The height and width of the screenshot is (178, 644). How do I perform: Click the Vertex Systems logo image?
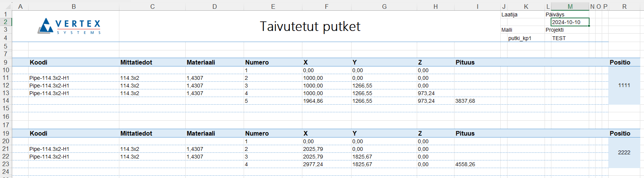(x=69, y=26)
